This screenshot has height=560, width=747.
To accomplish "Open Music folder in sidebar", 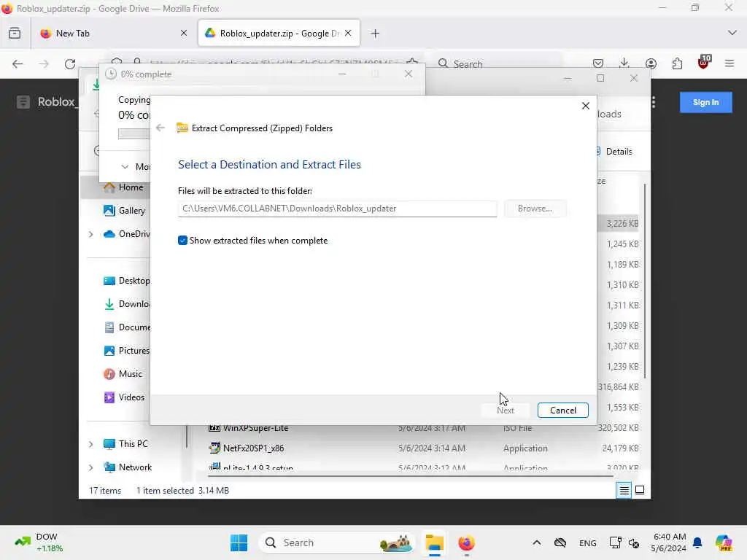I will 123,374.
